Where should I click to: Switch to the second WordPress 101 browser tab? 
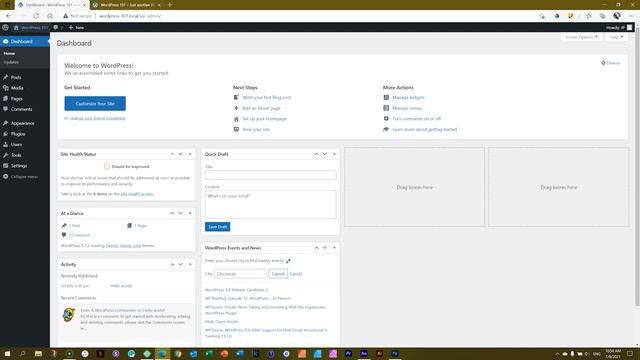tap(127, 5)
